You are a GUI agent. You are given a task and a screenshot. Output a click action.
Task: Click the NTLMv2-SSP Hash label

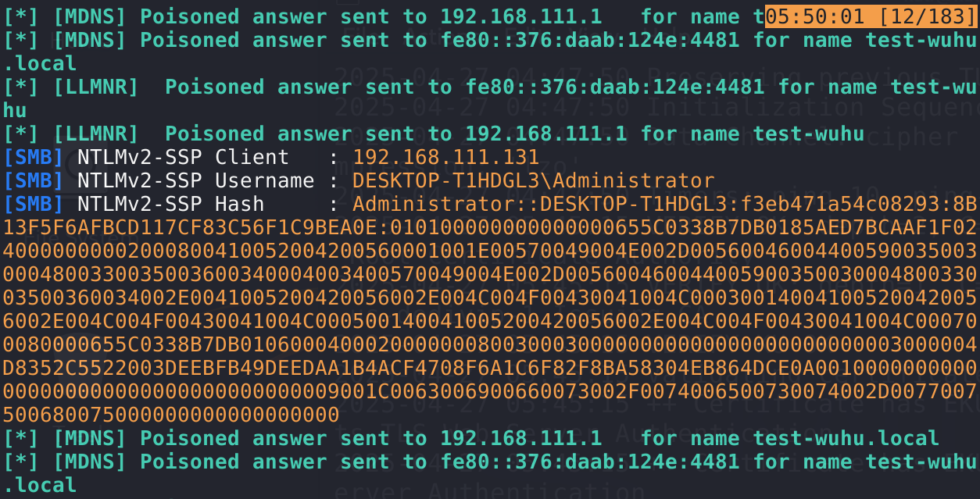(x=171, y=204)
